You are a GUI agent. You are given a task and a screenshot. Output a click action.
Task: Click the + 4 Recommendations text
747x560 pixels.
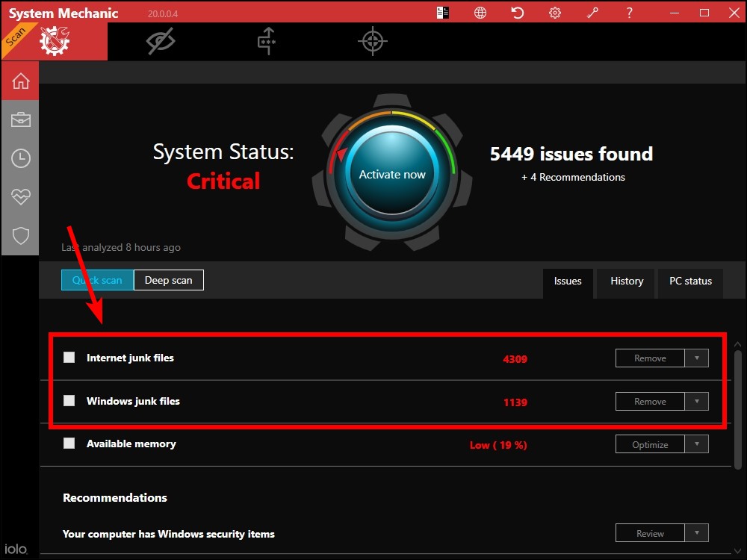pos(573,177)
